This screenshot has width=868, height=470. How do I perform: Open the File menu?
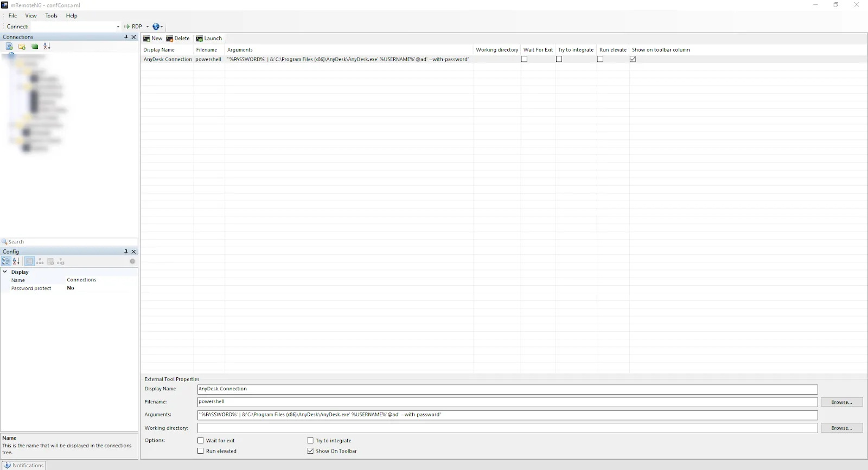12,16
